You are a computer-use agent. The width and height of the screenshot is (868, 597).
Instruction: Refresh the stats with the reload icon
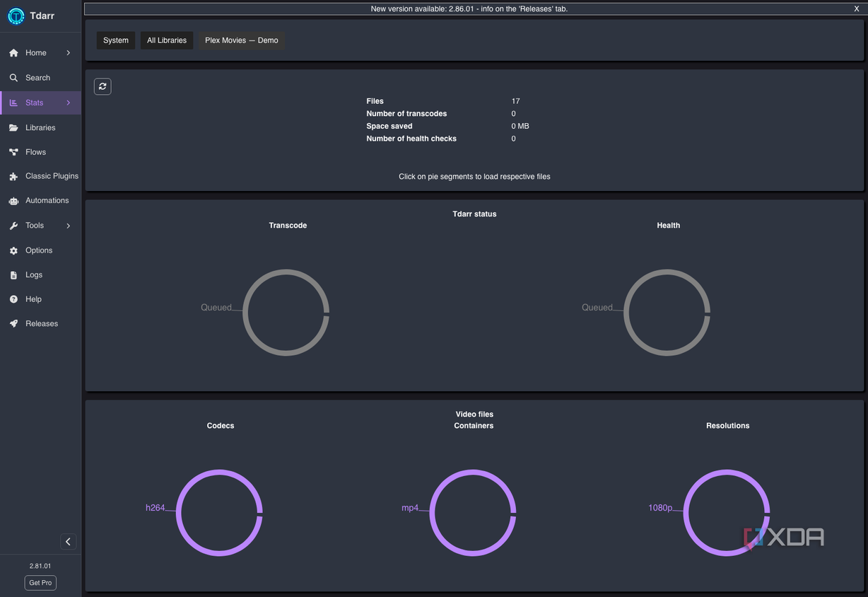[102, 86]
